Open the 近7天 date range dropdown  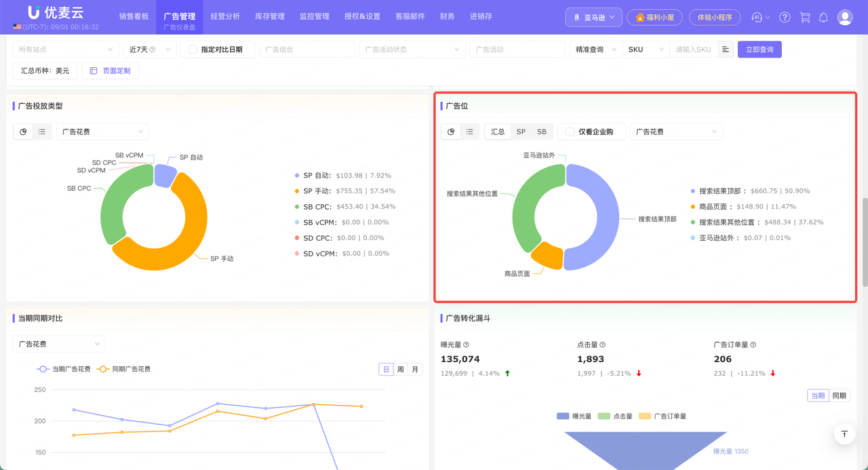(x=149, y=50)
